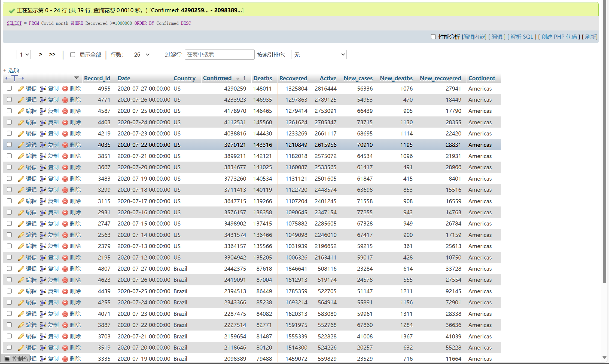Open the console panel icon at the bottom
Viewport: 609px width, 364px height.
tap(8, 359)
